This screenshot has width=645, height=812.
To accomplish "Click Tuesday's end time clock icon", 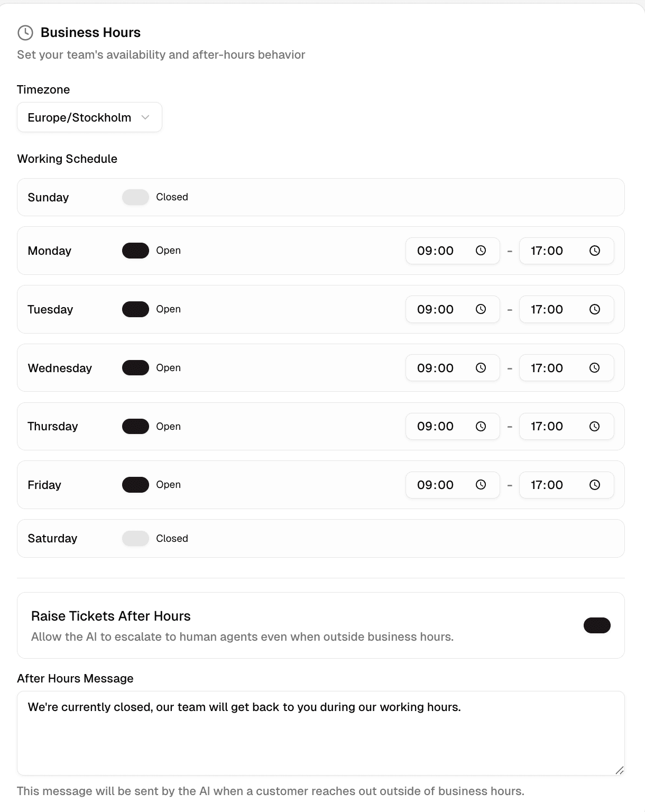I will [594, 309].
